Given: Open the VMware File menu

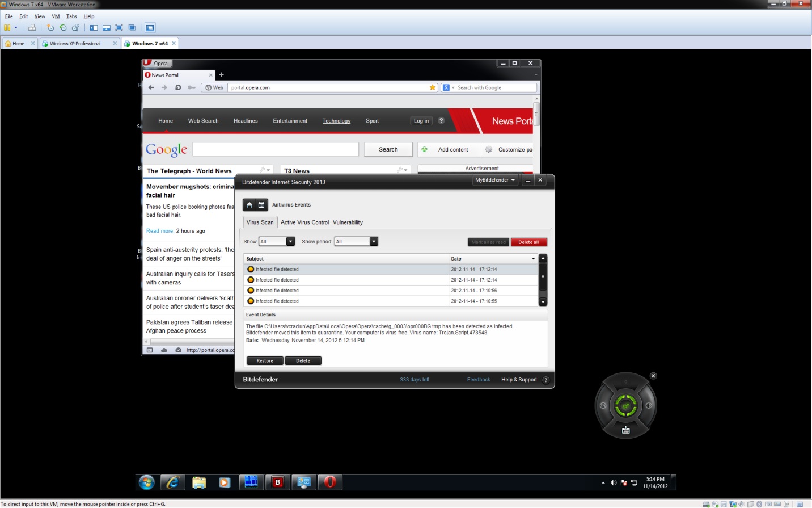Looking at the screenshot, I should click(x=9, y=16).
